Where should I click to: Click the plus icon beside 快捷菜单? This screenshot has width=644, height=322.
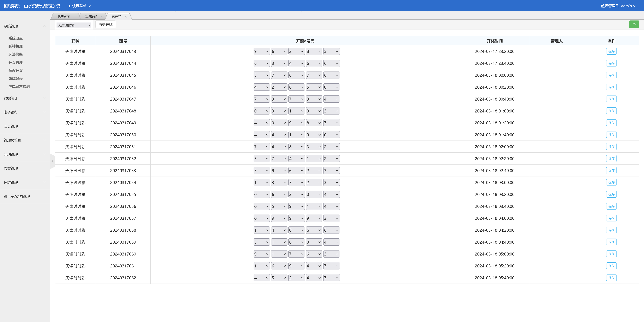pos(69,6)
